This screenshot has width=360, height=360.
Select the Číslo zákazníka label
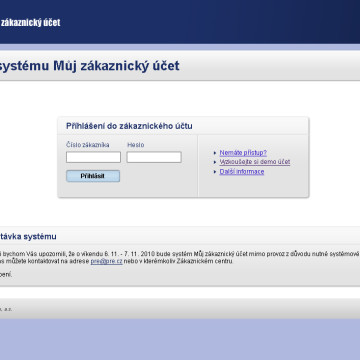pos(88,145)
